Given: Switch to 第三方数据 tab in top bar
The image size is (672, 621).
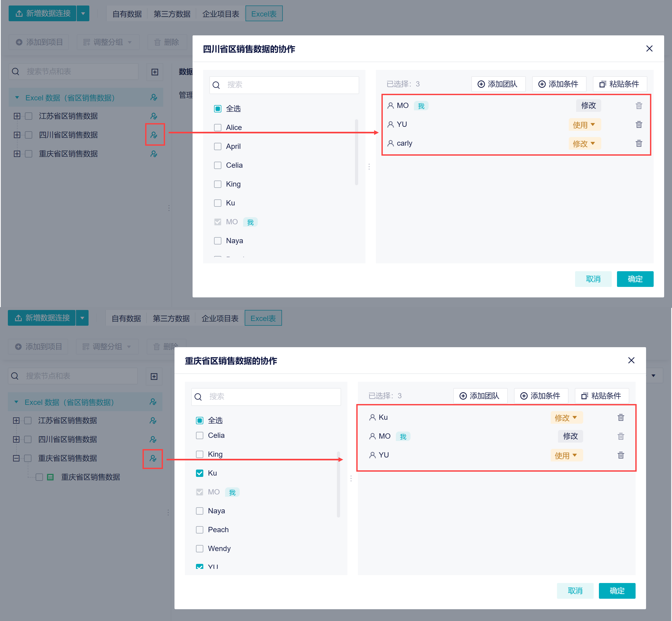Looking at the screenshot, I should coord(172,14).
